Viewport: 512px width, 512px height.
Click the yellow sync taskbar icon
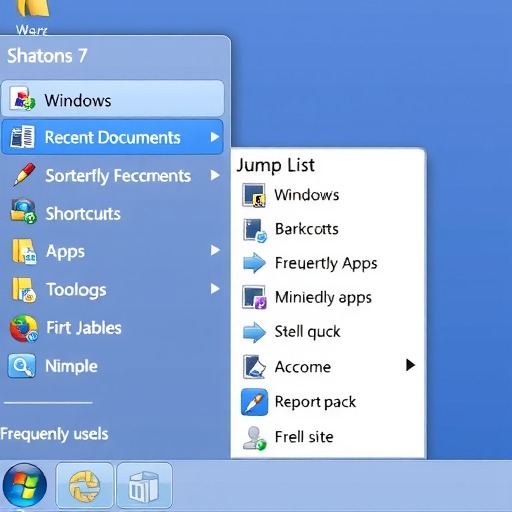[x=85, y=486]
